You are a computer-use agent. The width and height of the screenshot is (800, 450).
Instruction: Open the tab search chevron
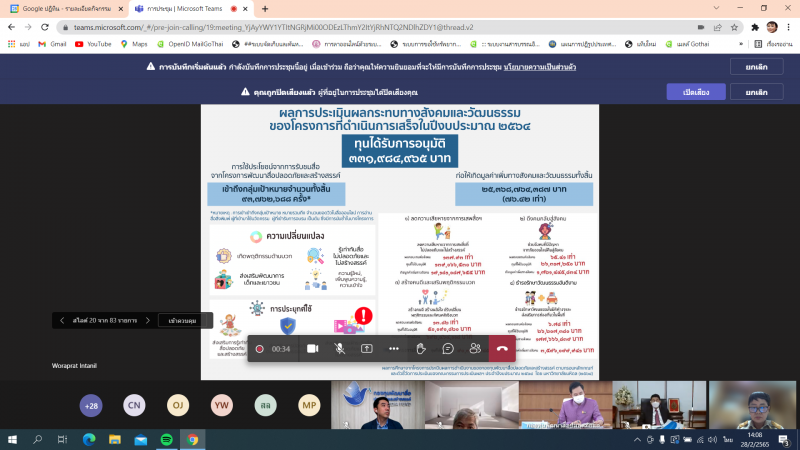pos(716,8)
